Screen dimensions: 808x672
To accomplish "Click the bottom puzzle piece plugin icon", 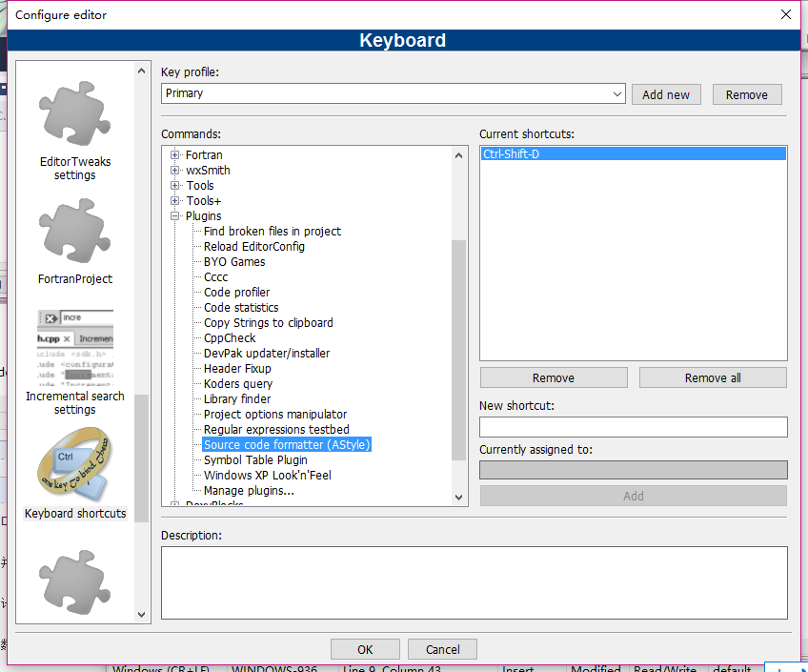I will tap(75, 582).
